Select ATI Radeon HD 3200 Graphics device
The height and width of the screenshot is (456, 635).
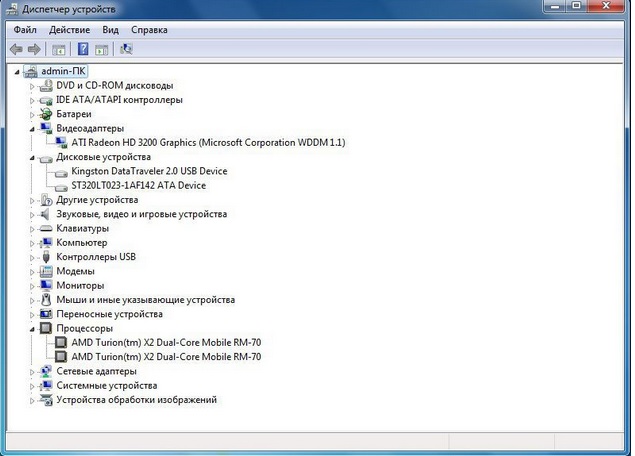click(x=208, y=143)
